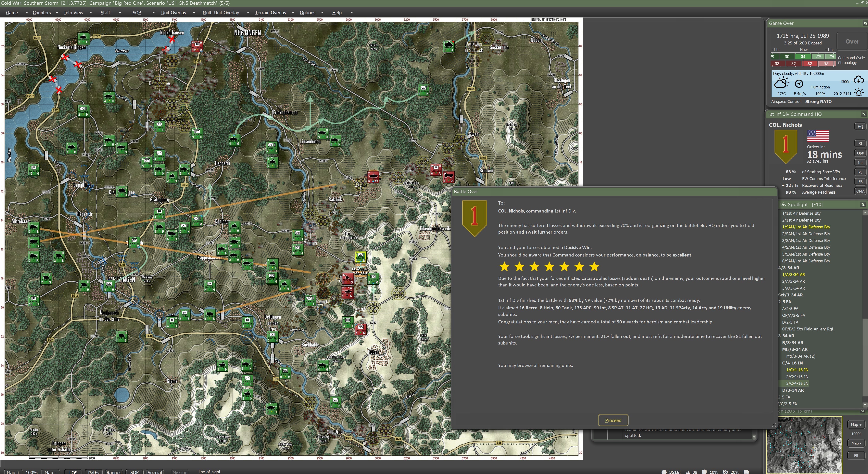Open the Terrain Overlay dropdown
Image resolution: width=868 pixels, height=474 pixels.
pos(270,12)
